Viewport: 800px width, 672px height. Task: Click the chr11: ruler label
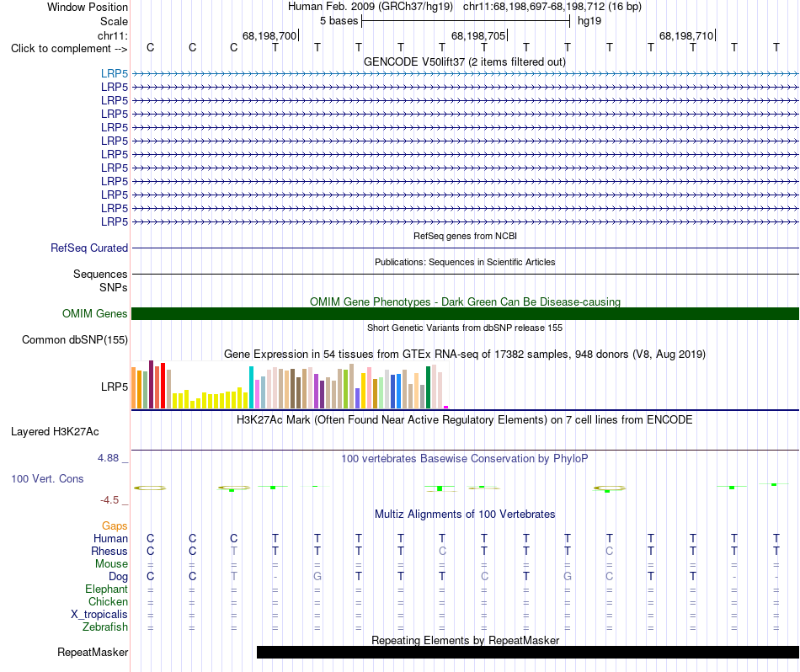tap(112, 35)
